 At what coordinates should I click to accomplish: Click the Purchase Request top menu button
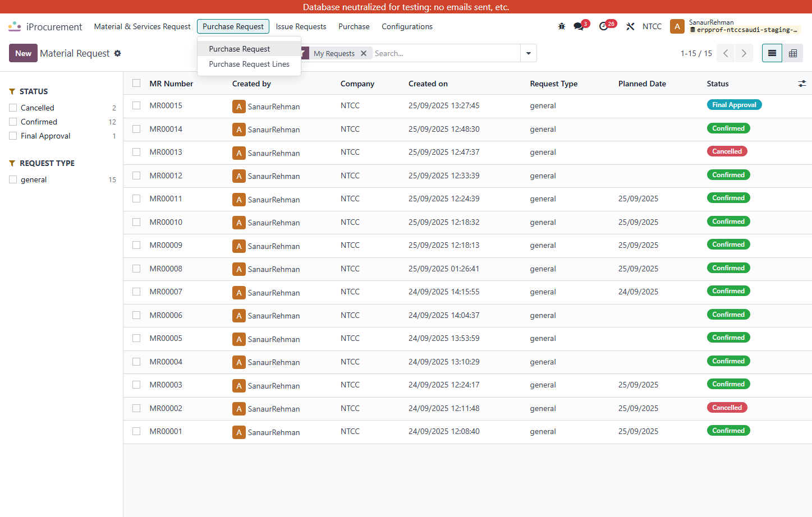tap(233, 26)
